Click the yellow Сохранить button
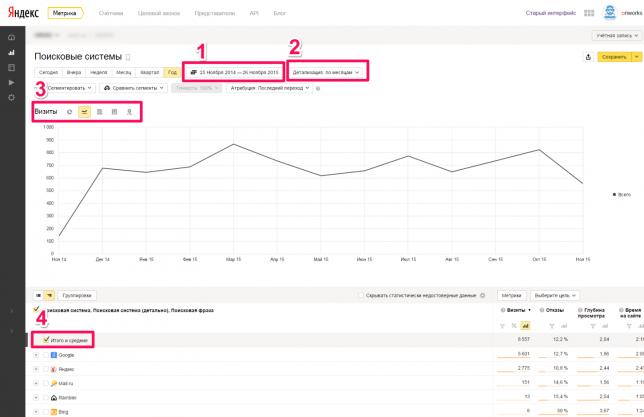The height and width of the screenshot is (417, 644). click(x=614, y=57)
